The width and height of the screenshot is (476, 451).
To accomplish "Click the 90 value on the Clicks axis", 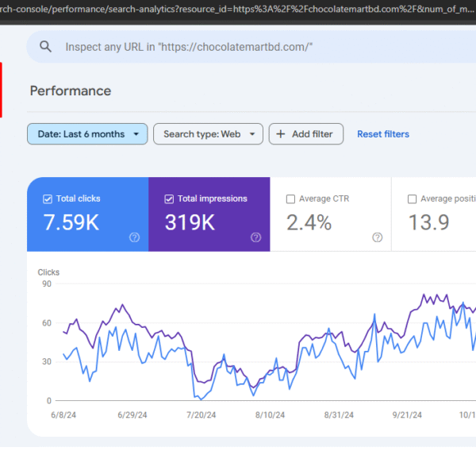I will click(x=47, y=283).
